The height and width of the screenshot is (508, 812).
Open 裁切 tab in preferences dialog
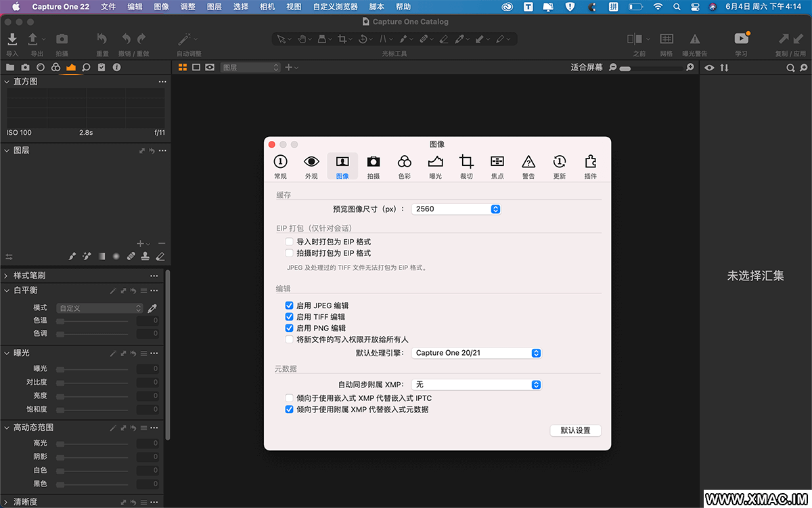point(466,167)
